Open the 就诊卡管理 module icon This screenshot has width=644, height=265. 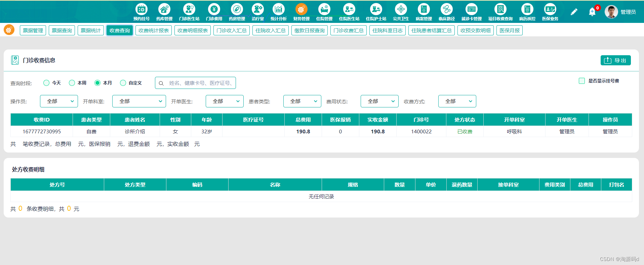click(471, 9)
